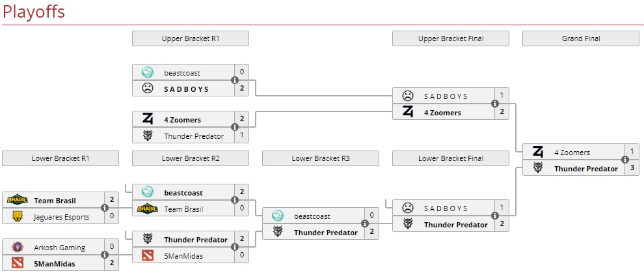Select the Grand Final header
Viewport: 644px width, 273px height.
coord(580,38)
